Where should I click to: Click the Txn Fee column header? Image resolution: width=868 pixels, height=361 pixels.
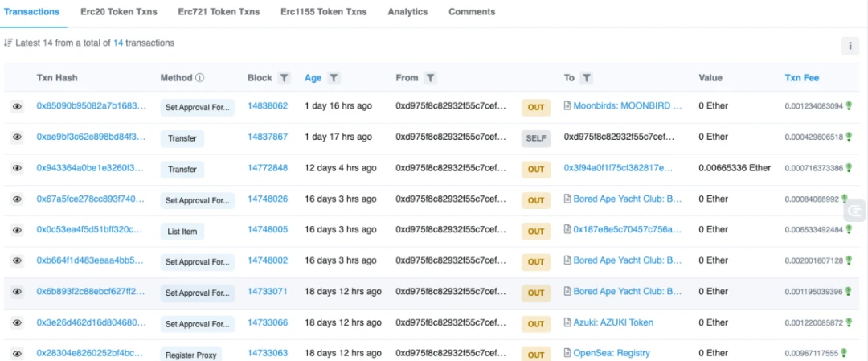pos(801,78)
